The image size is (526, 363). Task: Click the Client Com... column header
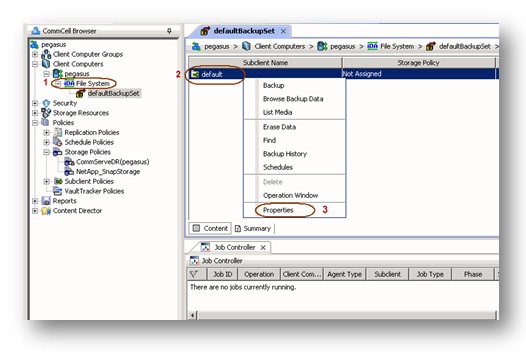tap(302, 274)
